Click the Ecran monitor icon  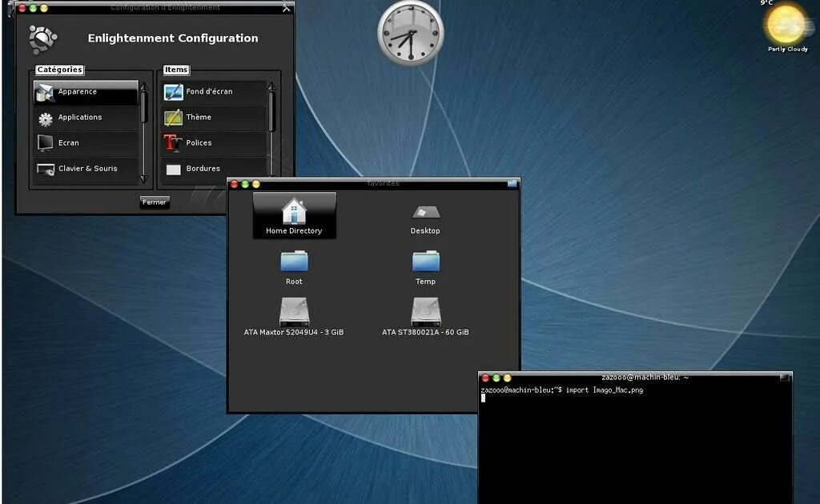click(x=45, y=143)
